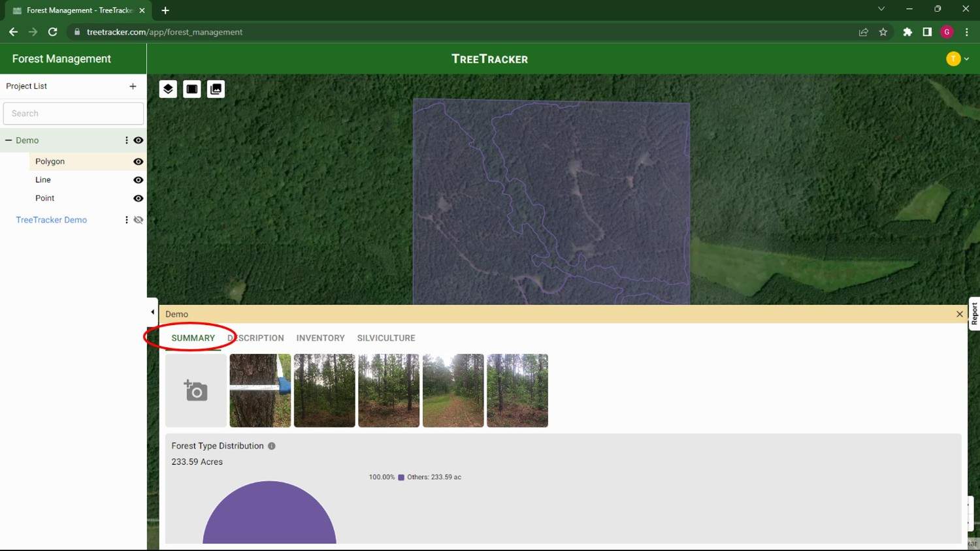Select the Point layer in the project list

(x=44, y=198)
